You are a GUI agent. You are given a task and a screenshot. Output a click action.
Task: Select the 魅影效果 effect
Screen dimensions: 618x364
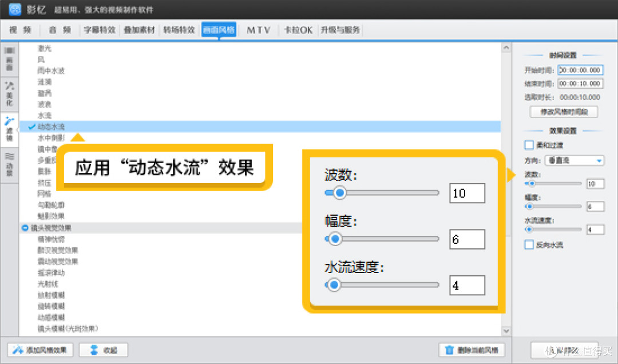tap(51, 216)
